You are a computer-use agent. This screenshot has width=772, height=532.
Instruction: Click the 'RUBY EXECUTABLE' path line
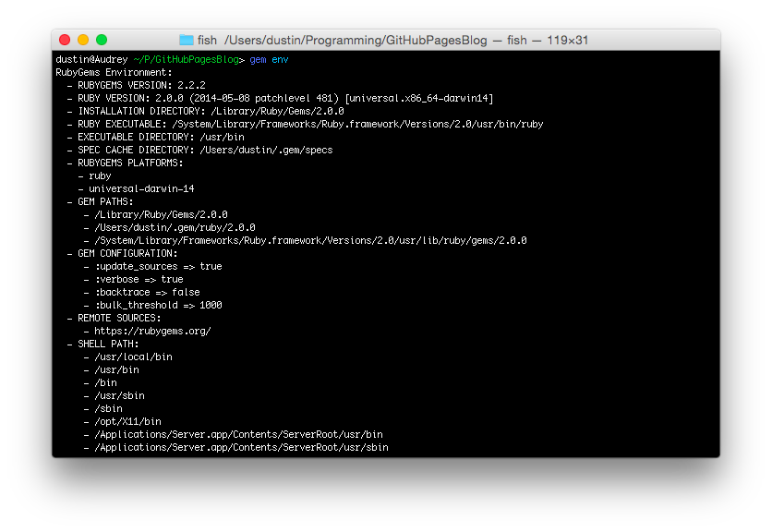tap(306, 124)
